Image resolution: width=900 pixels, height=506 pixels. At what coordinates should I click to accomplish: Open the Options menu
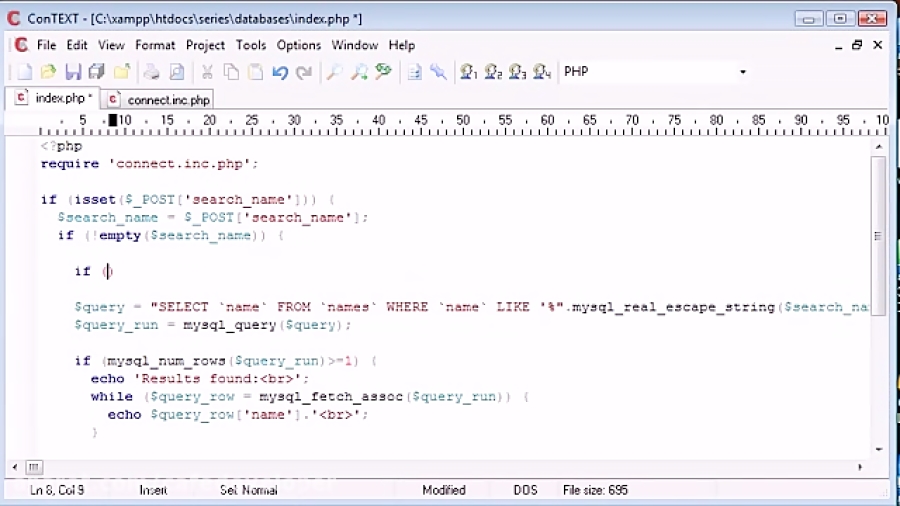[x=298, y=45]
